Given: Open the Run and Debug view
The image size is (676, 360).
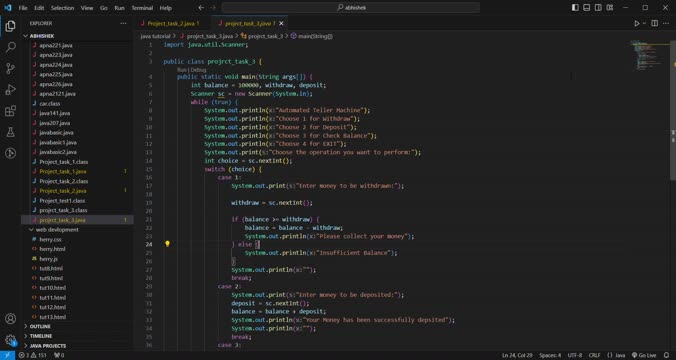Looking at the screenshot, I should click(x=10, y=90).
